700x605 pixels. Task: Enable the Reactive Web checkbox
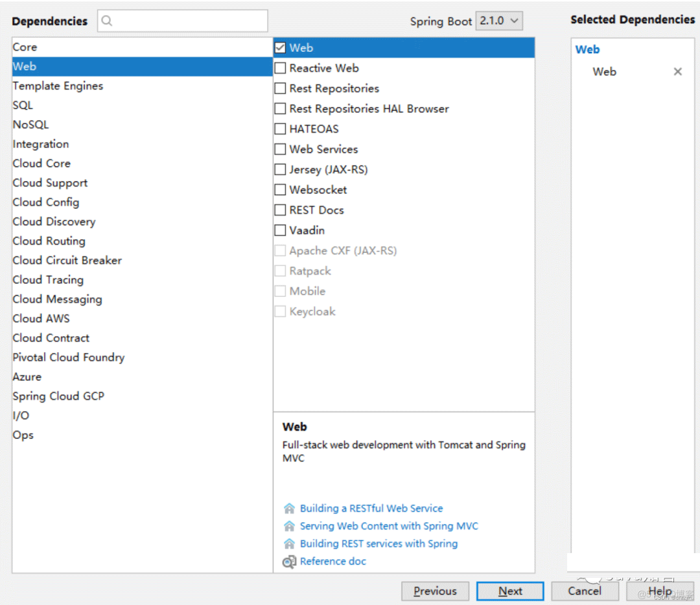coord(280,68)
